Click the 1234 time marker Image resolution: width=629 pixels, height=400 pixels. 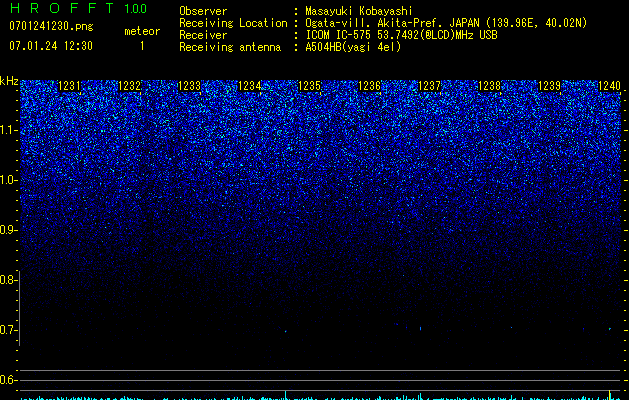click(250, 86)
